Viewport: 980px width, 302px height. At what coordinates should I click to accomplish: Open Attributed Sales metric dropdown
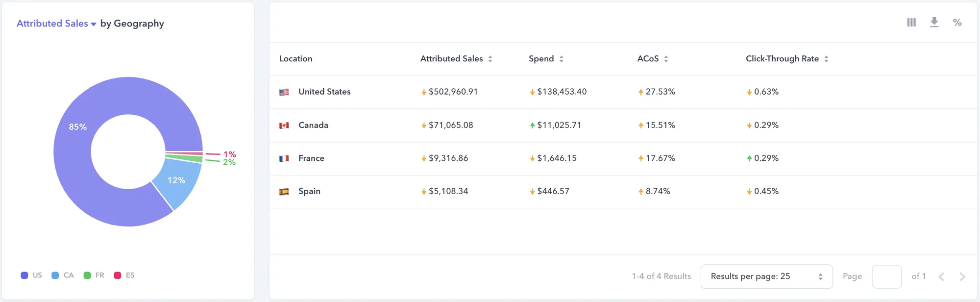56,24
